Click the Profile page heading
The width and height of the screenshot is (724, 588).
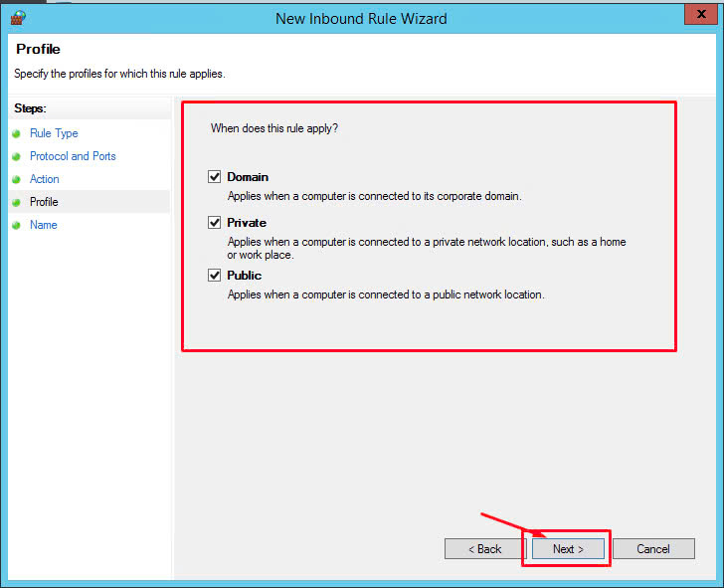38,49
